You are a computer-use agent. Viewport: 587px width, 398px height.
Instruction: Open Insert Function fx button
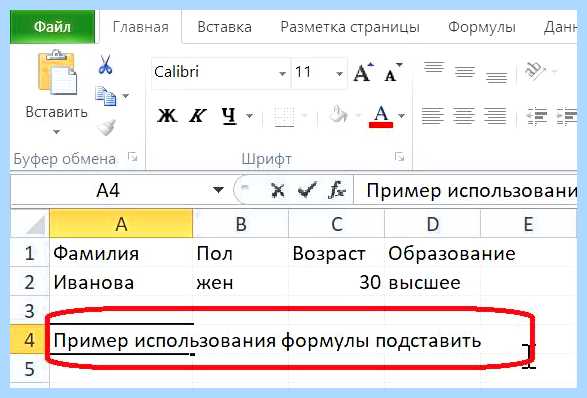(337, 190)
